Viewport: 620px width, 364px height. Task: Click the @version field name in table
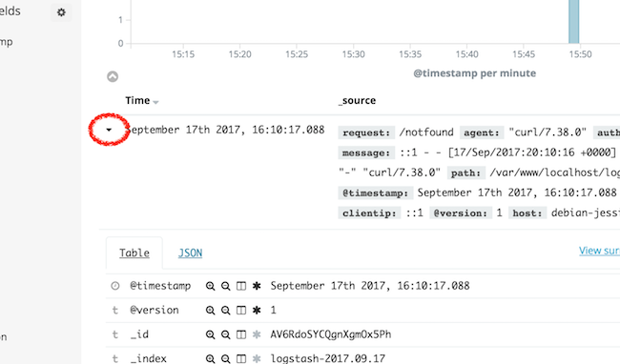(x=155, y=311)
